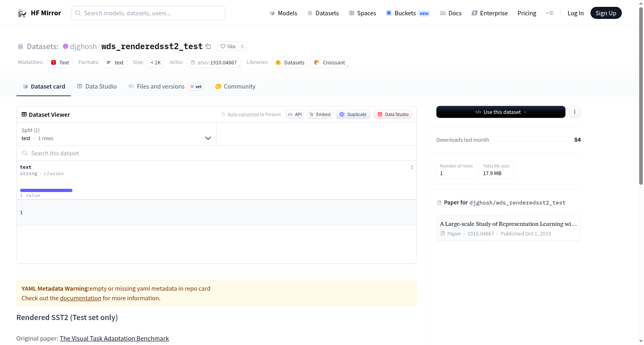Open the xet badge on Files tab

point(196,87)
